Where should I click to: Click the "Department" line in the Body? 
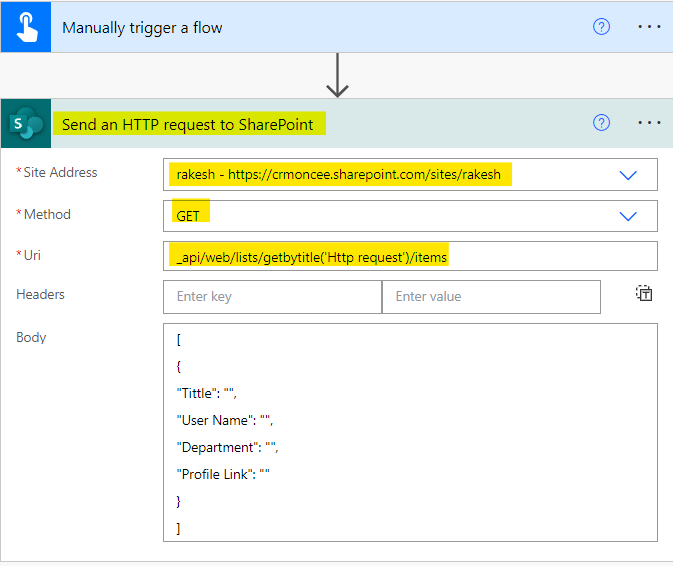pyautogui.click(x=227, y=447)
